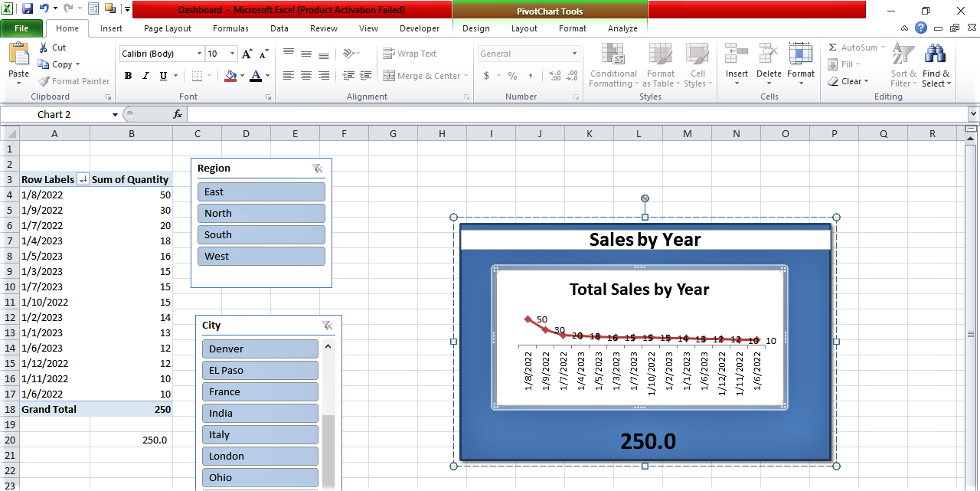Screen dimensions: 980x491
Task: Expand the formula bar chevron
Action: (x=973, y=114)
